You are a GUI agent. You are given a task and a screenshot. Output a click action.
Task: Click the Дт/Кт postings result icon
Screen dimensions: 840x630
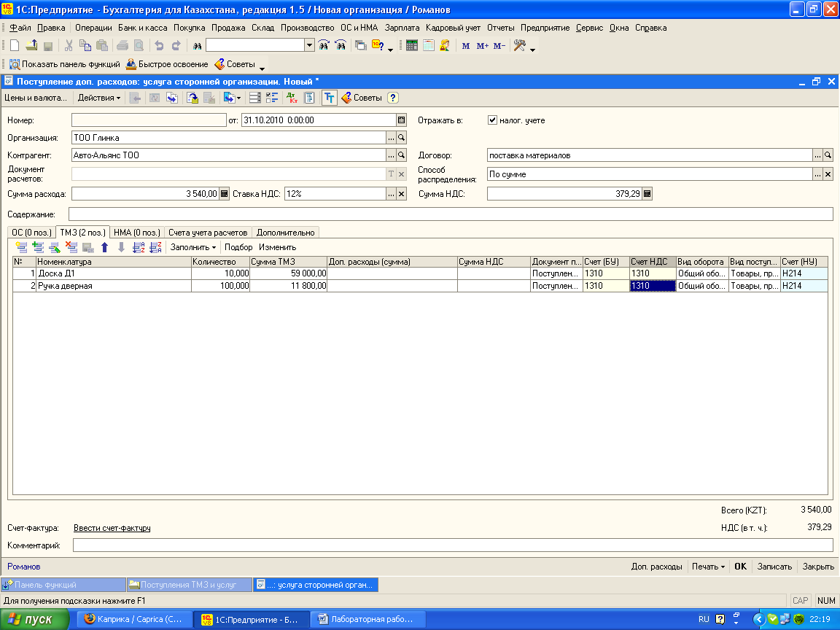click(x=292, y=98)
